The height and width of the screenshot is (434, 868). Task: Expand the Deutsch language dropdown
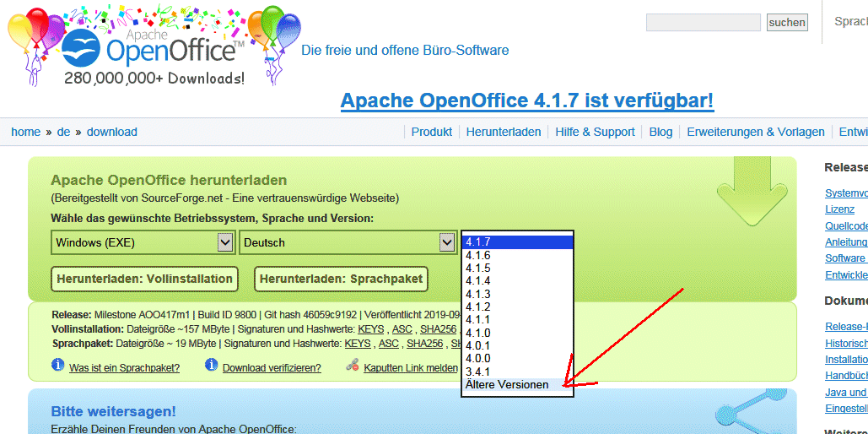(x=348, y=243)
